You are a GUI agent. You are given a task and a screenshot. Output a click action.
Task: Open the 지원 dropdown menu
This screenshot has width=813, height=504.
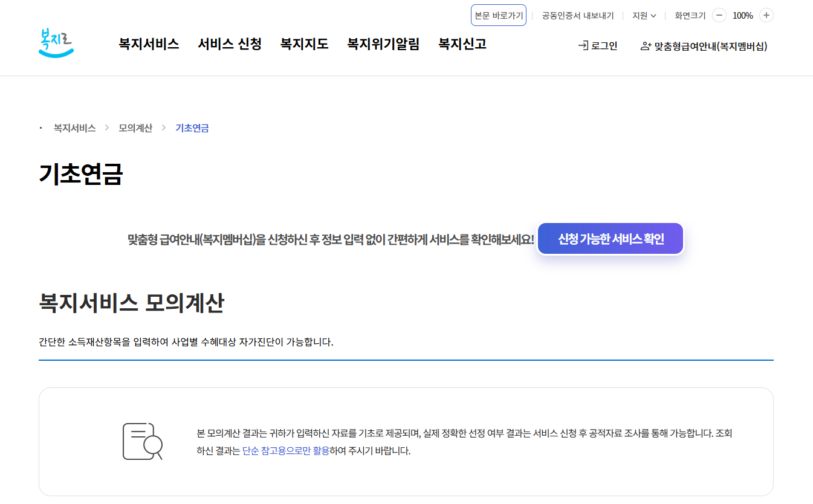643,15
